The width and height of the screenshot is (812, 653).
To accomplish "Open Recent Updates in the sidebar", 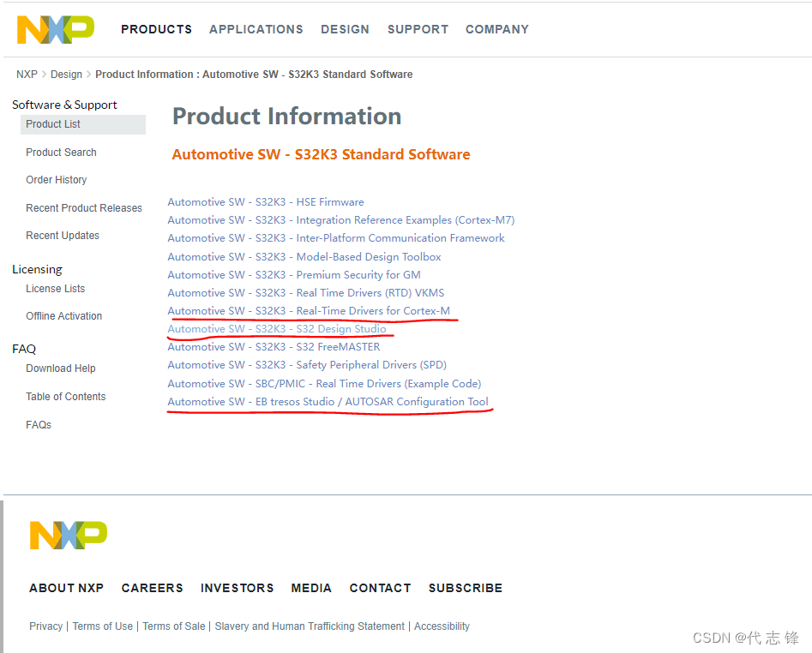I will pyautogui.click(x=63, y=236).
